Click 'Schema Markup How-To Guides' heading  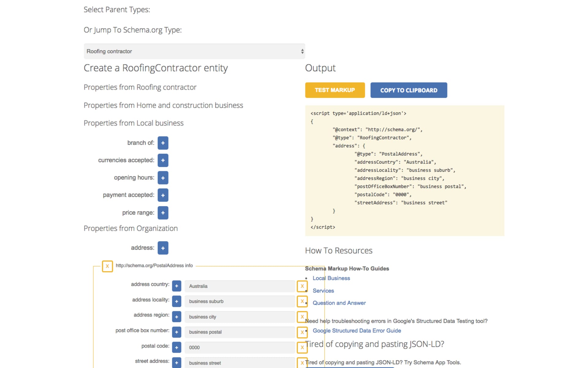[347, 269]
